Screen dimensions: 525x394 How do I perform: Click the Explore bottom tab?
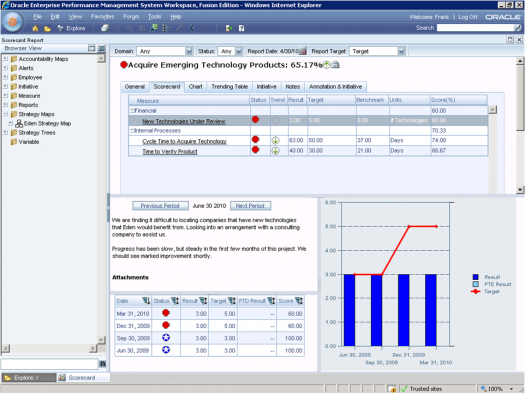coord(28,378)
